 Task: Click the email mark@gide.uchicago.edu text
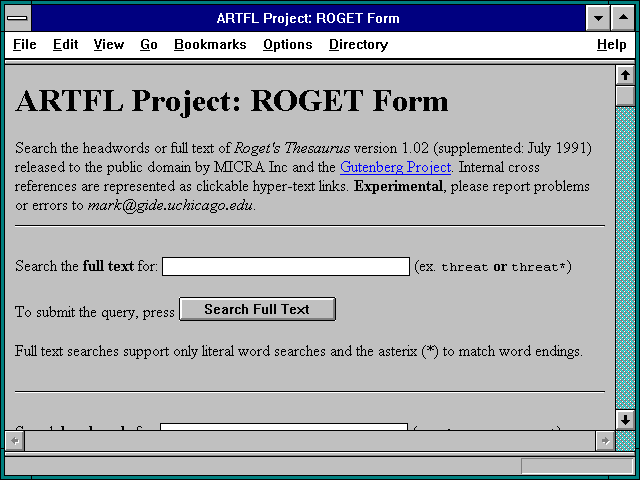click(x=170, y=205)
